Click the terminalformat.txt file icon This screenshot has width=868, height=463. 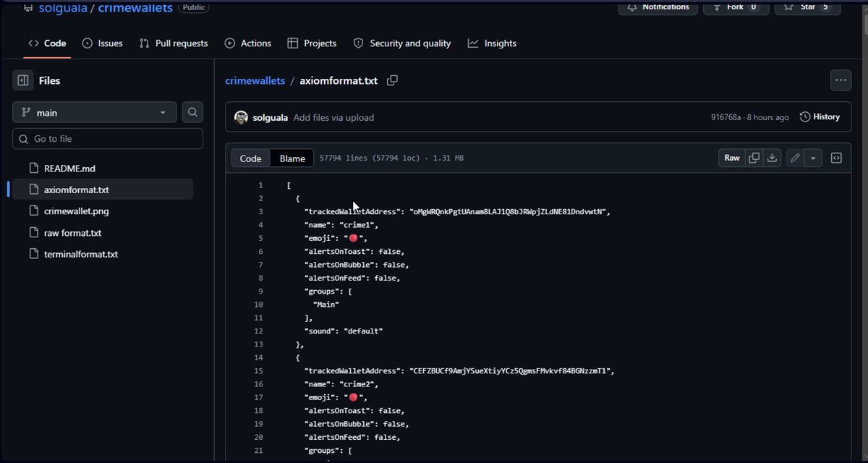click(x=33, y=254)
